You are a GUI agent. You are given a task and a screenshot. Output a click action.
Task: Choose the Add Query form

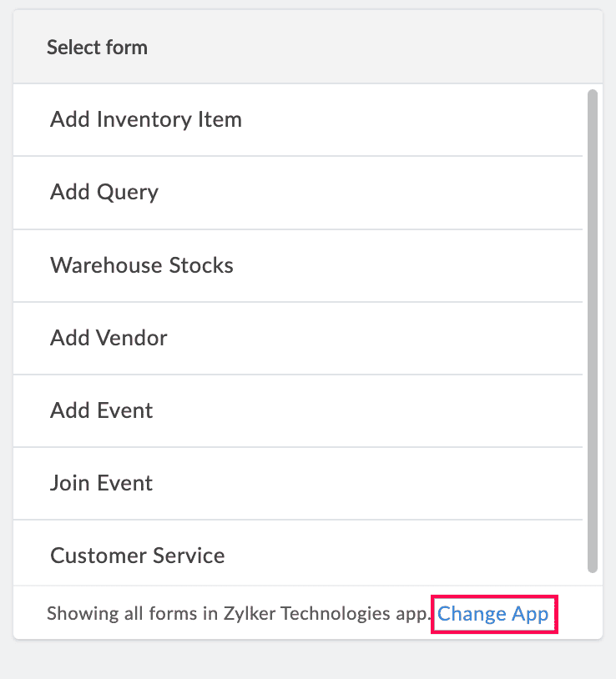coord(104,192)
